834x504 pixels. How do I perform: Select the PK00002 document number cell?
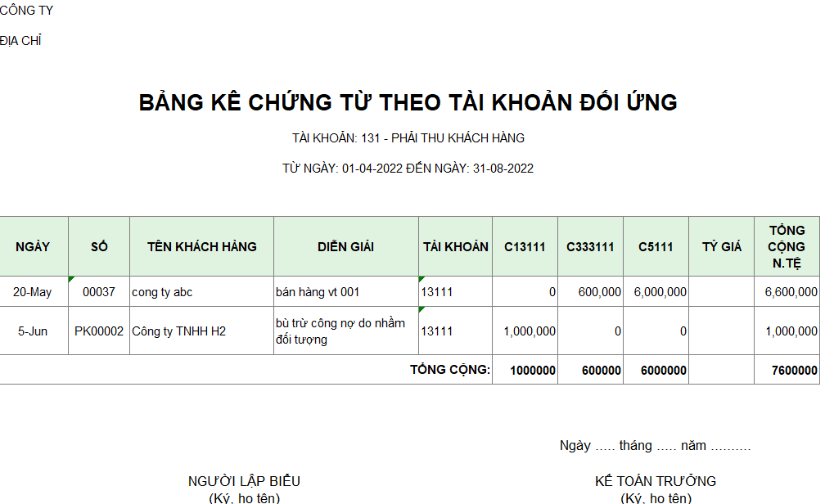(99, 331)
